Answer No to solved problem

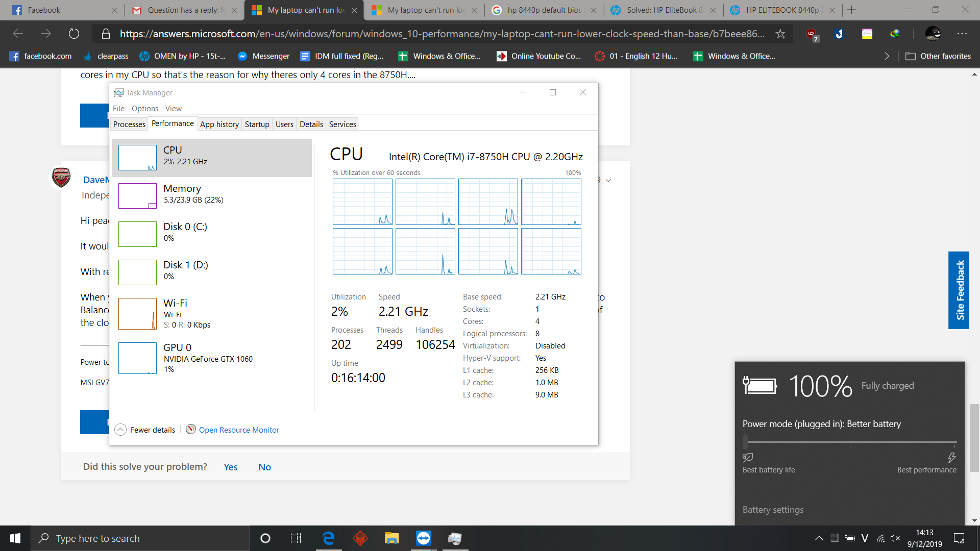coord(264,467)
